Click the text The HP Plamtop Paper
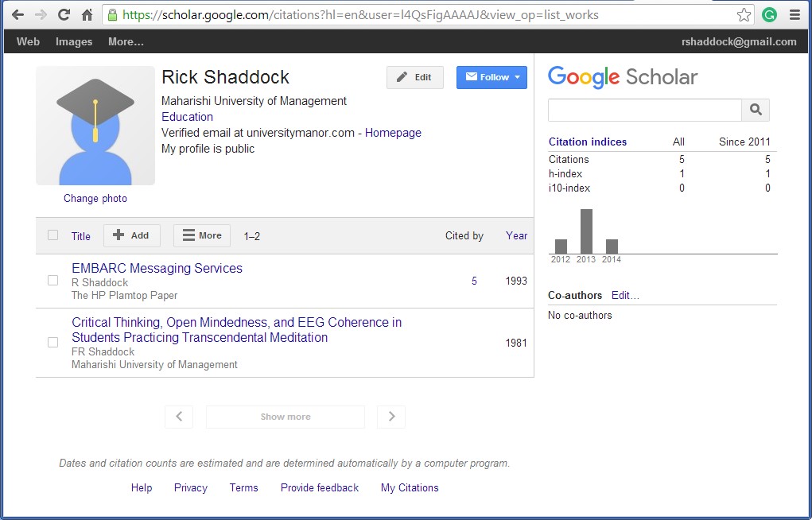Screen dimensions: 812x520 click(x=124, y=295)
